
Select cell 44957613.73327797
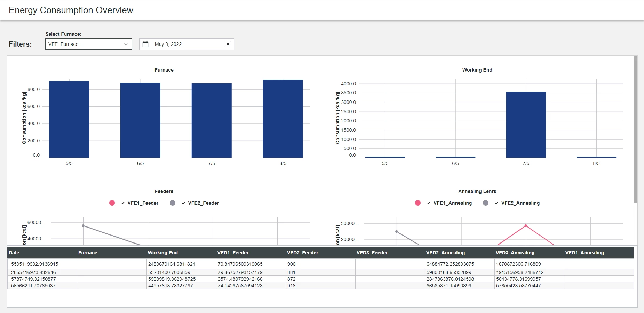point(181,286)
